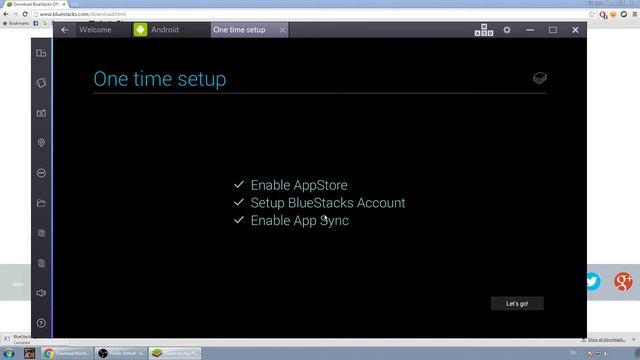
Task: Open the folder icon in sidebar
Action: coord(41,203)
